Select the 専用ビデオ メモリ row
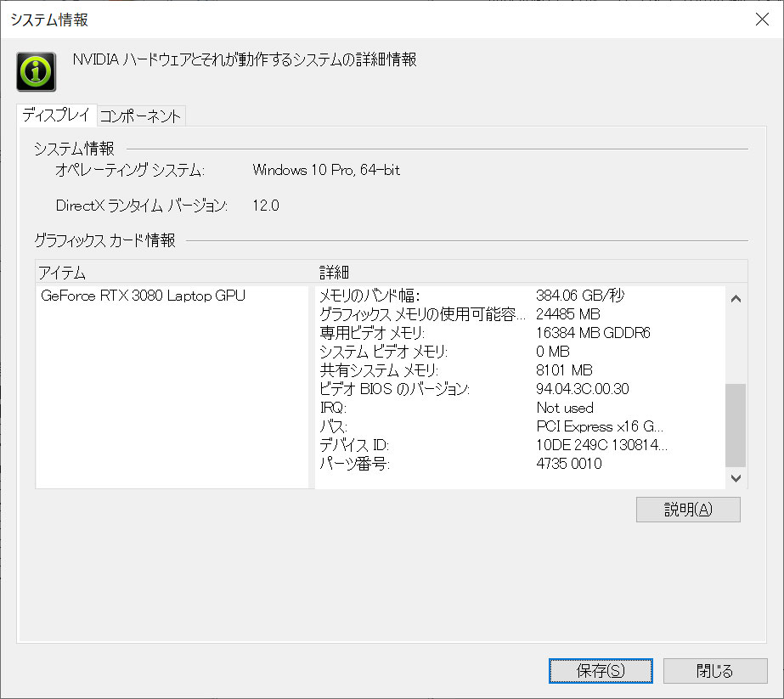 click(372, 333)
